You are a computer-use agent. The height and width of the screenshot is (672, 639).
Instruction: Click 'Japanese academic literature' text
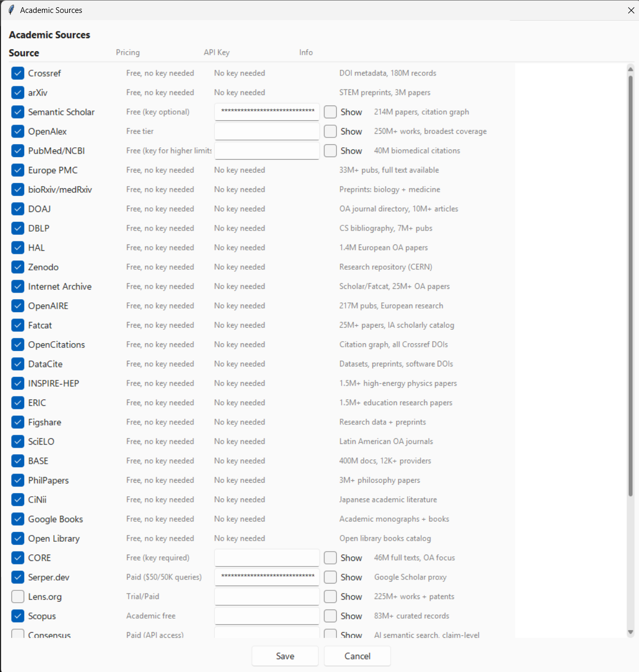click(388, 500)
